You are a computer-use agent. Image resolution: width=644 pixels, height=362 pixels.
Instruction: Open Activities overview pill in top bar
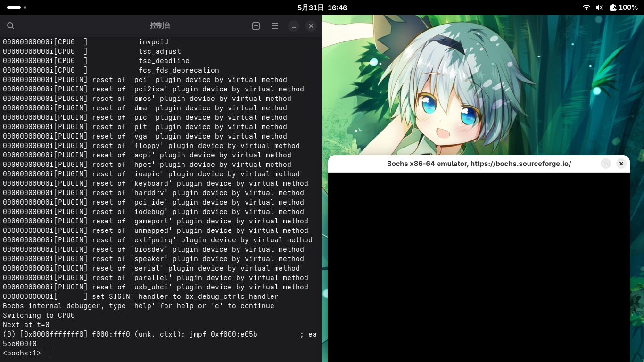point(17,8)
